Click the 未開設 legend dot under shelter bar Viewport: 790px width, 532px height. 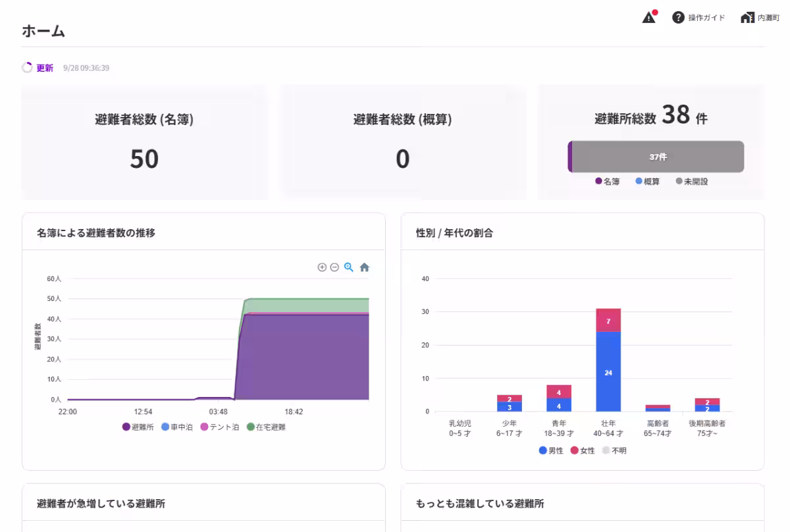[679, 181]
